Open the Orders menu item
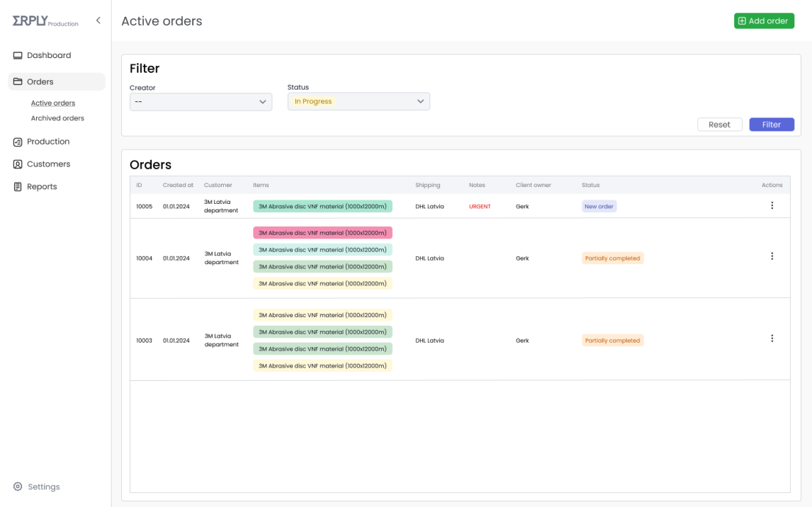 point(57,81)
